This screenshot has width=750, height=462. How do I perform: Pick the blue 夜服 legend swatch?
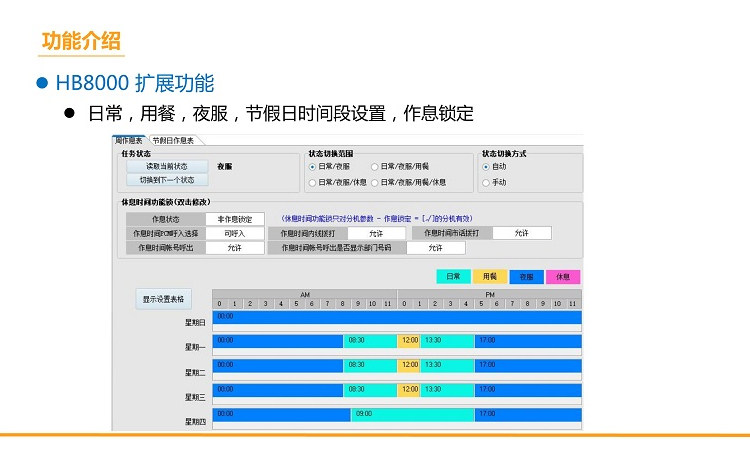tap(526, 276)
